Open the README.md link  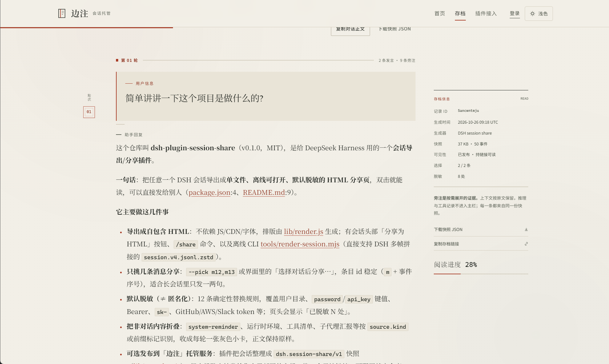coord(264,193)
